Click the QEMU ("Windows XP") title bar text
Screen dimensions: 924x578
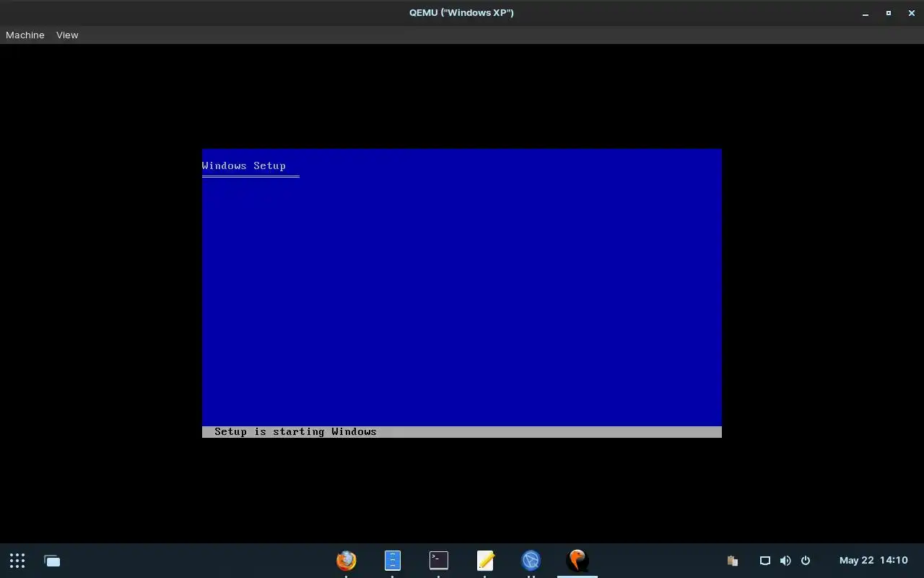click(462, 12)
